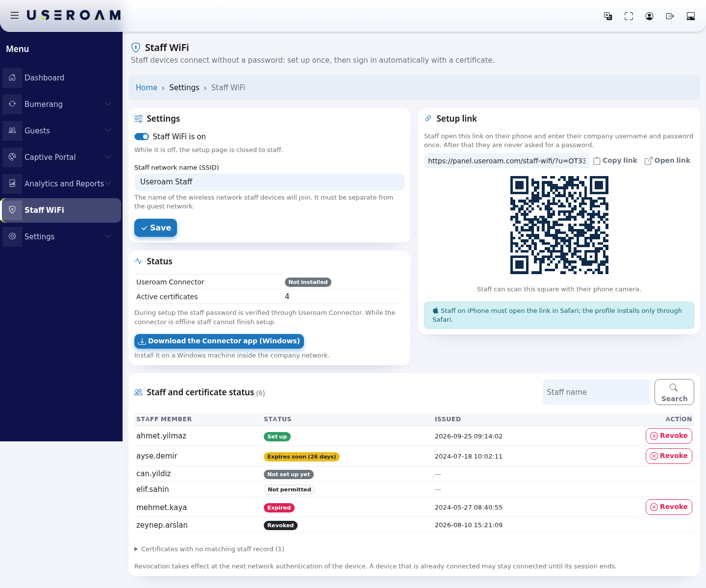The width and height of the screenshot is (706, 588).
Task: Save the staff WiFi settings
Action: coord(155,228)
